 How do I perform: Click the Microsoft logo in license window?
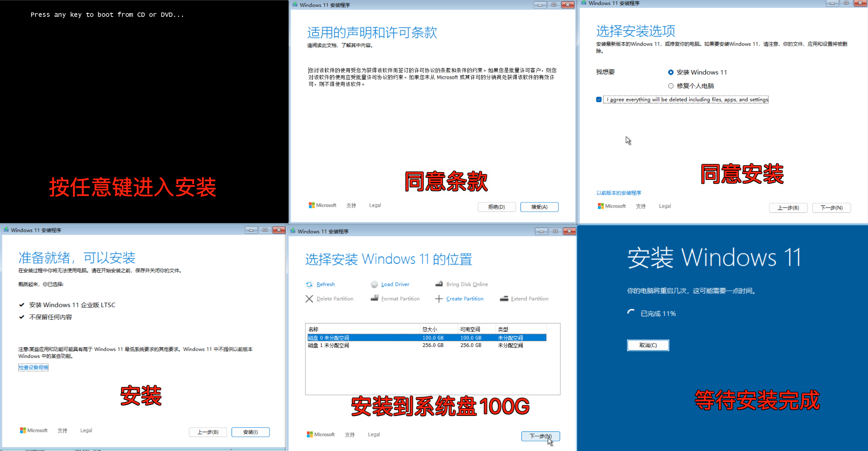pyautogui.click(x=311, y=205)
